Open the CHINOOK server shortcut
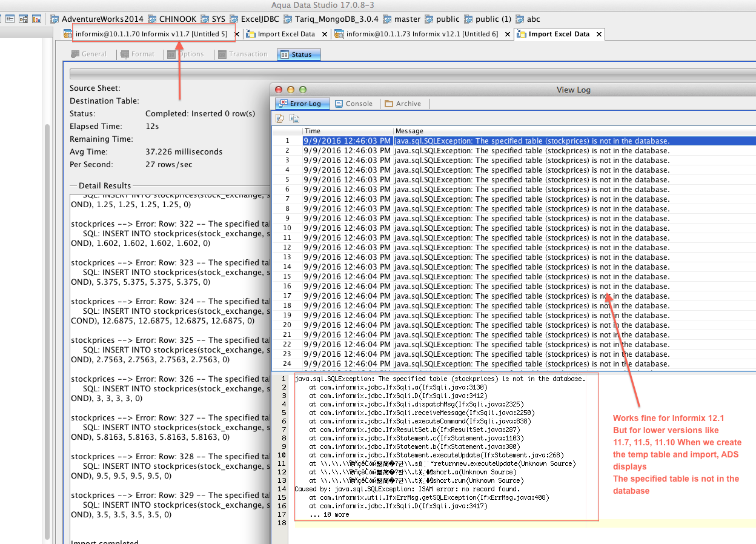The width and height of the screenshot is (756, 544). [x=172, y=19]
